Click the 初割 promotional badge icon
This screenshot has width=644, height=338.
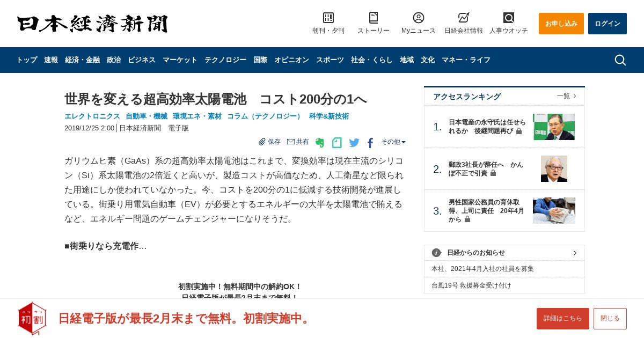pos(32,318)
